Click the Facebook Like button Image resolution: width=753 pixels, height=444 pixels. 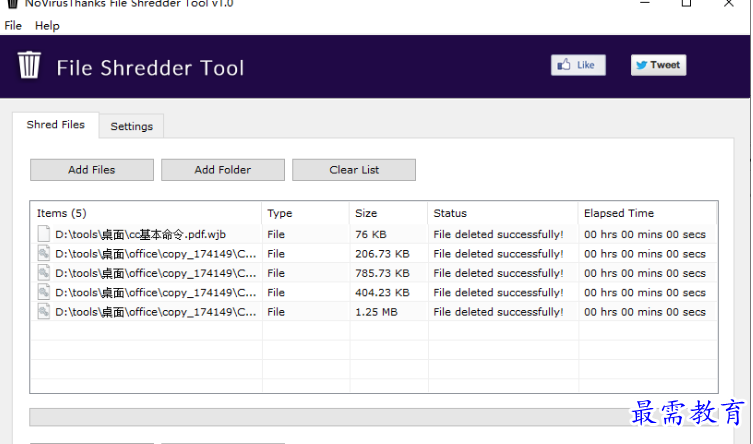[578, 65]
